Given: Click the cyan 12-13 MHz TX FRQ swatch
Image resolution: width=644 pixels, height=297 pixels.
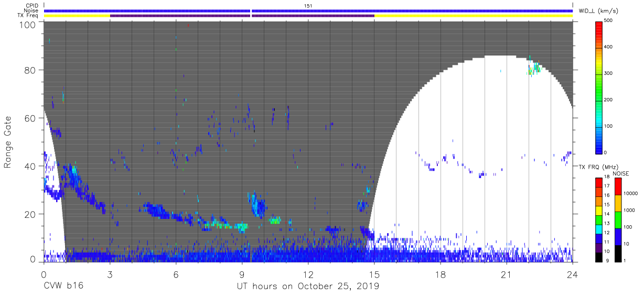Looking at the screenshot, I should (x=598, y=228).
